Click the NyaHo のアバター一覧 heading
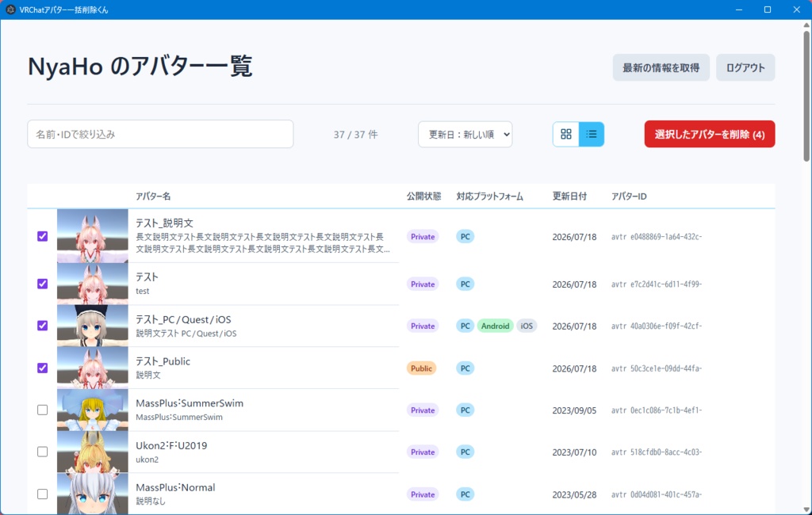Image resolution: width=812 pixels, height=515 pixels. click(140, 67)
